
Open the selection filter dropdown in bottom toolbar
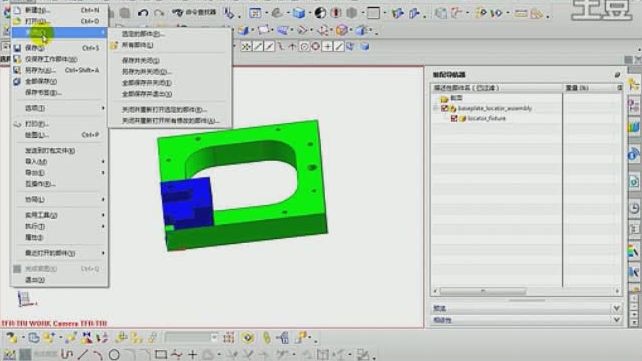(191, 338)
